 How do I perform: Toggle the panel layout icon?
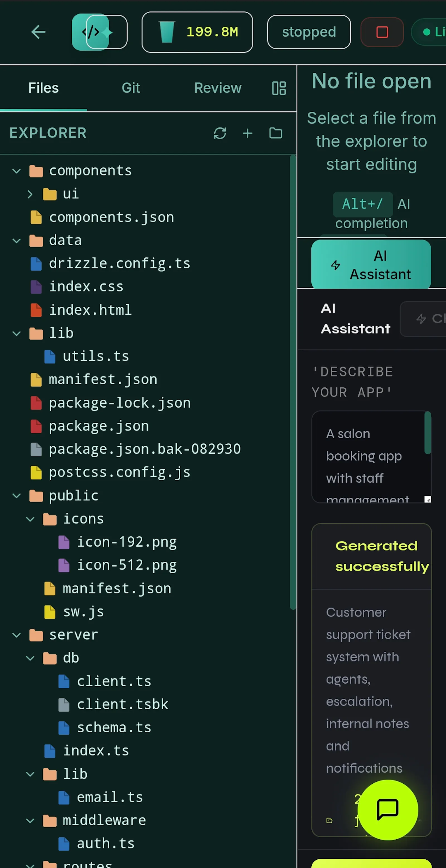coord(279,88)
